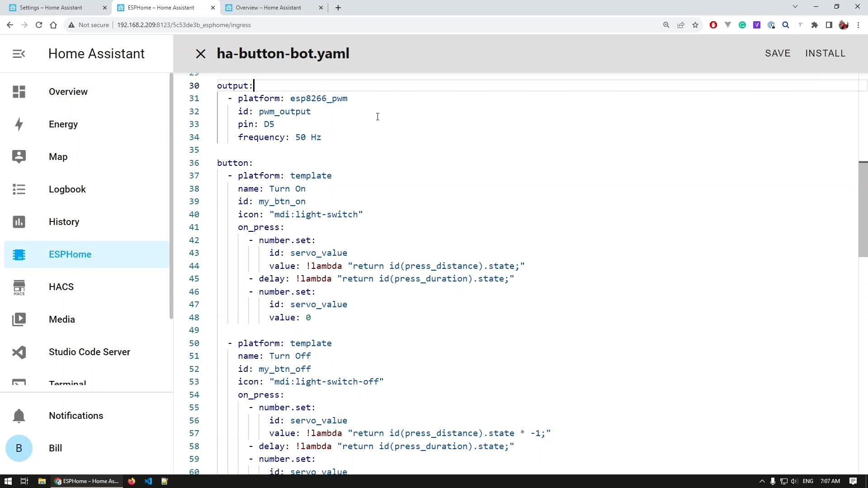Open Chrome tab search dropdown chevron
Viewport: 868px width, 488px height.
click(795, 7)
